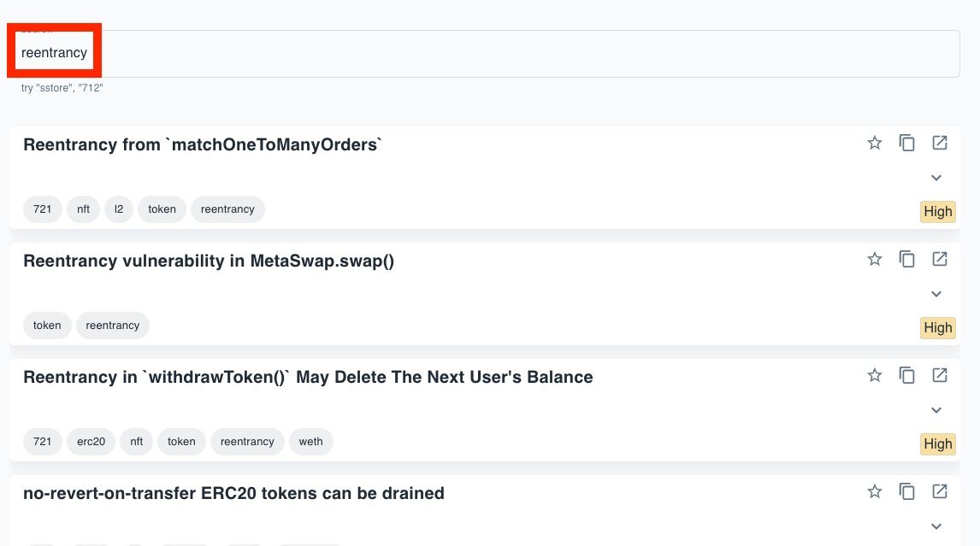Favorite the MetaSwap.swap() reentrancy finding

click(x=874, y=259)
